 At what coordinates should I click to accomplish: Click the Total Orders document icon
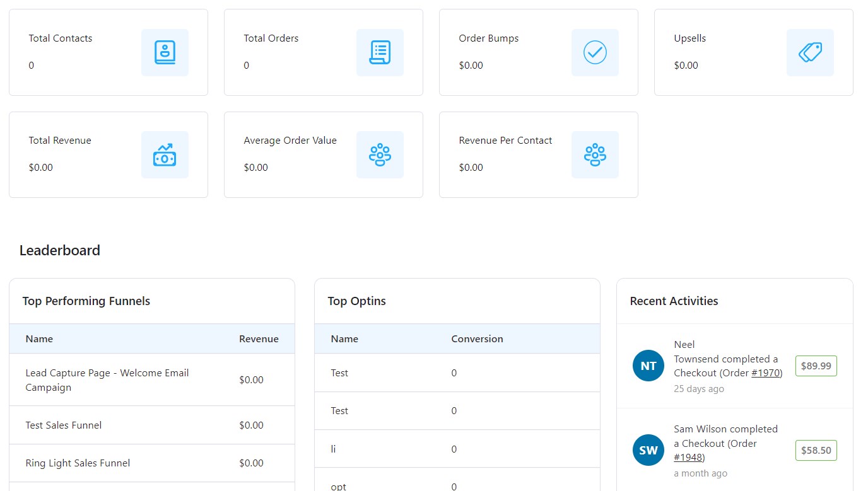pyautogui.click(x=380, y=52)
